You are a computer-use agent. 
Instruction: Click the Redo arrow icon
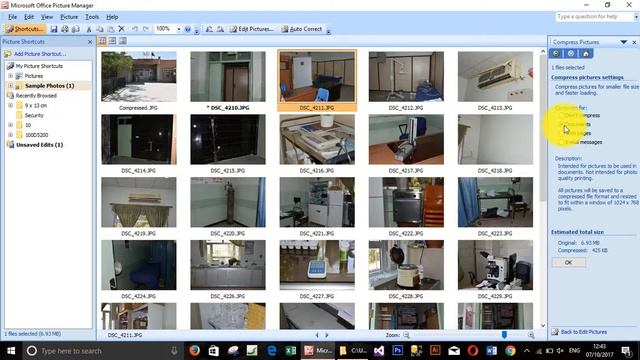146,29
